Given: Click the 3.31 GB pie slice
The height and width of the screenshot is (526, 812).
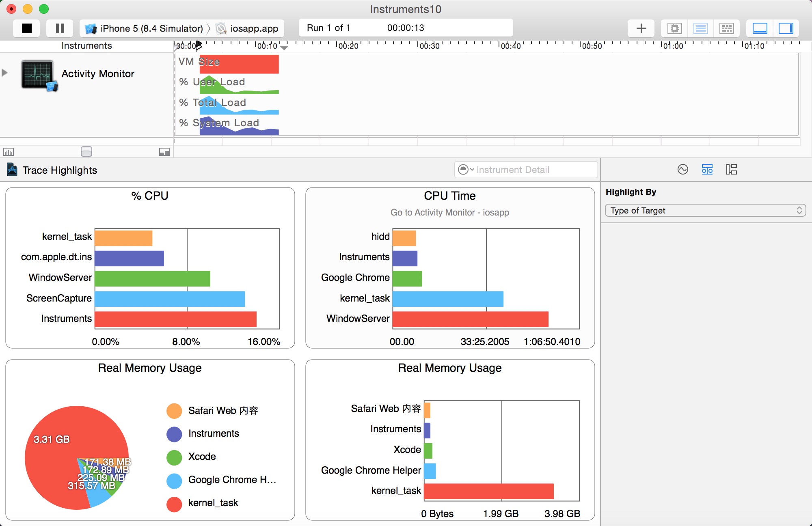Looking at the screenshot, I should (52, 439).
